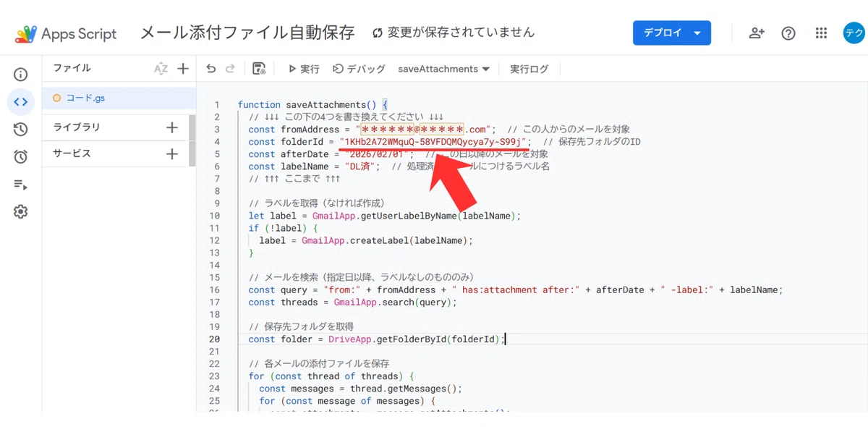Viewport: 868px width, 427px height.
Task: Open the Editor code icon in sidebar
Action: 20,102
